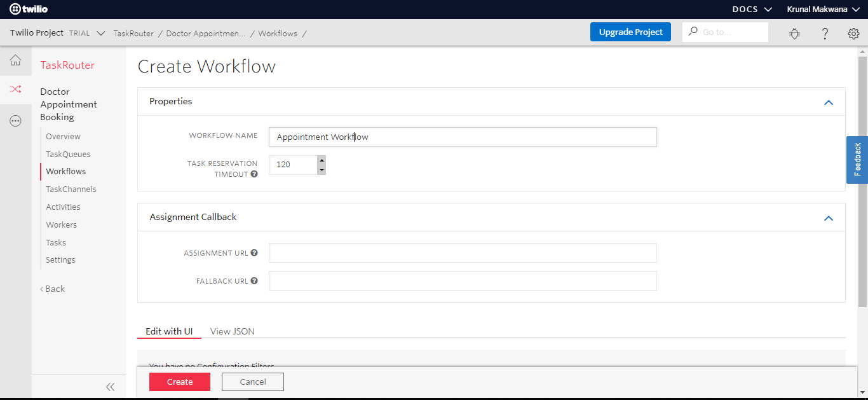Click the ellipsis icon in the left rail
Viewport: 868px width, 400px height.
click(x=15, y=121)
